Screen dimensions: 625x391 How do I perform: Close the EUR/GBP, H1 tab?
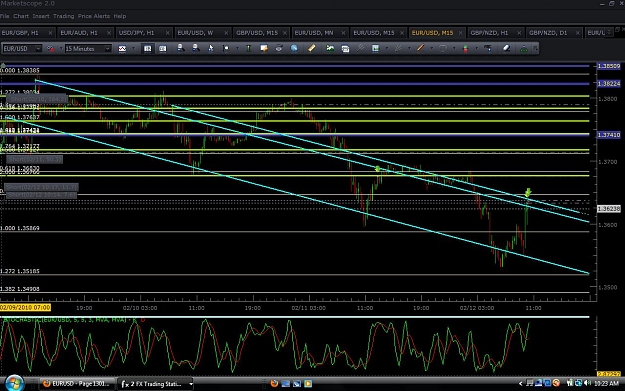[50, 33]
